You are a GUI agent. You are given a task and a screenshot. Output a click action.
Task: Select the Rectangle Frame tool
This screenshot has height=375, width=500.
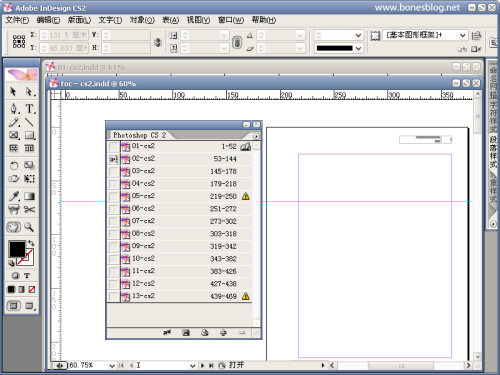[13, 135]
